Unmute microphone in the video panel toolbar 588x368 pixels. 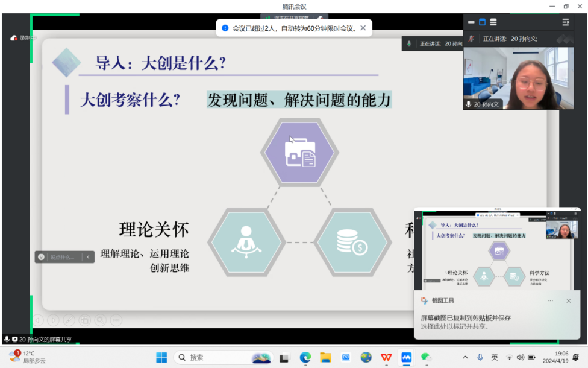[x=471, y=39]
